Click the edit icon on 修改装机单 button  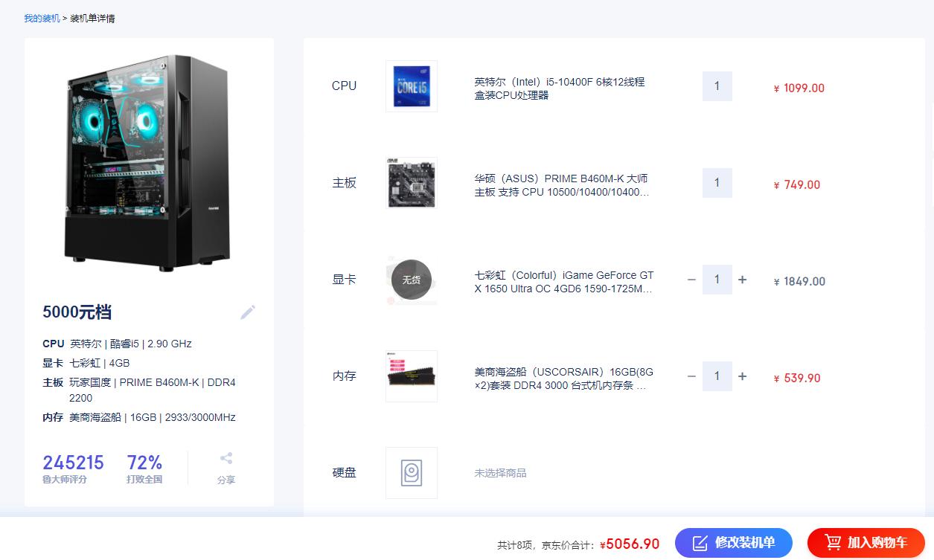tap(700, 543)
